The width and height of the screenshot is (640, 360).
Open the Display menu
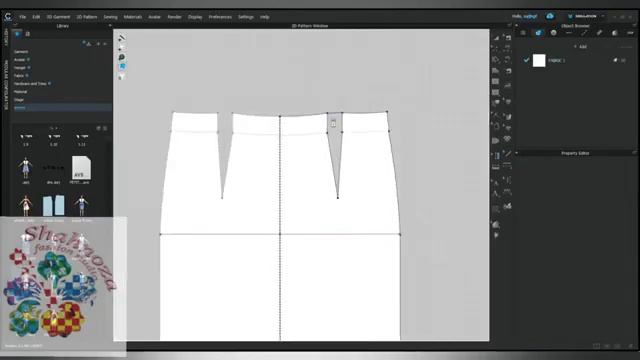coord(195,17)
